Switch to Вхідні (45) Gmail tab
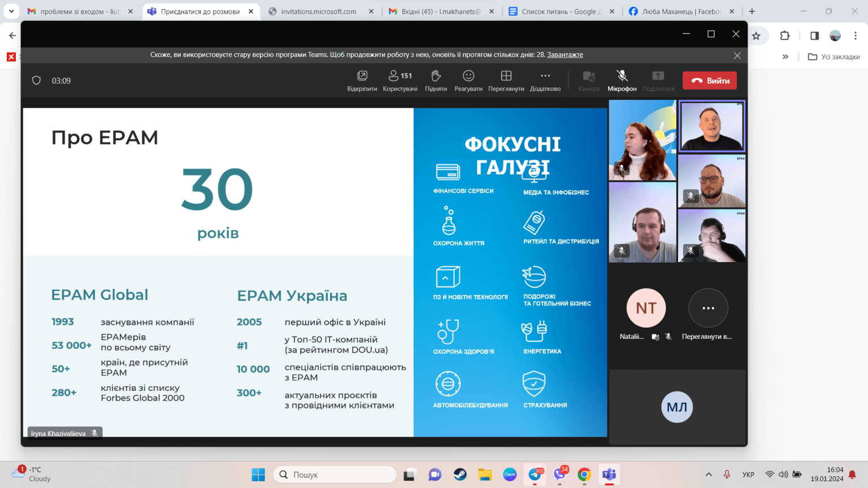868x488 pixels. [441, 11]
